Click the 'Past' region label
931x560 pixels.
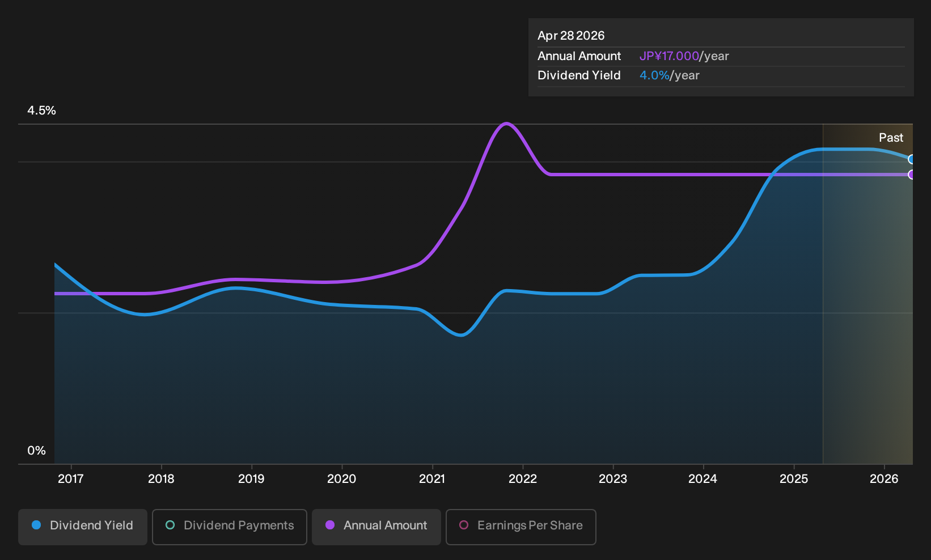coord(891,138)
